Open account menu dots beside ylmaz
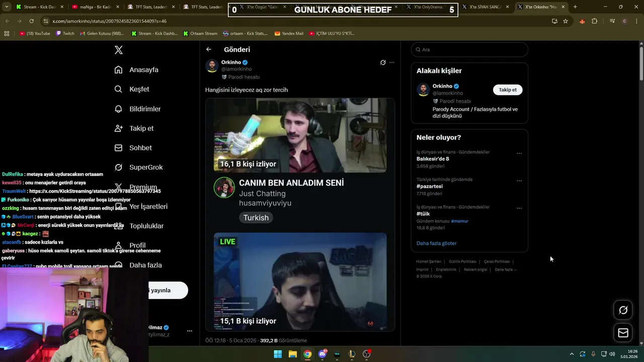 click(x=190, y=331)
